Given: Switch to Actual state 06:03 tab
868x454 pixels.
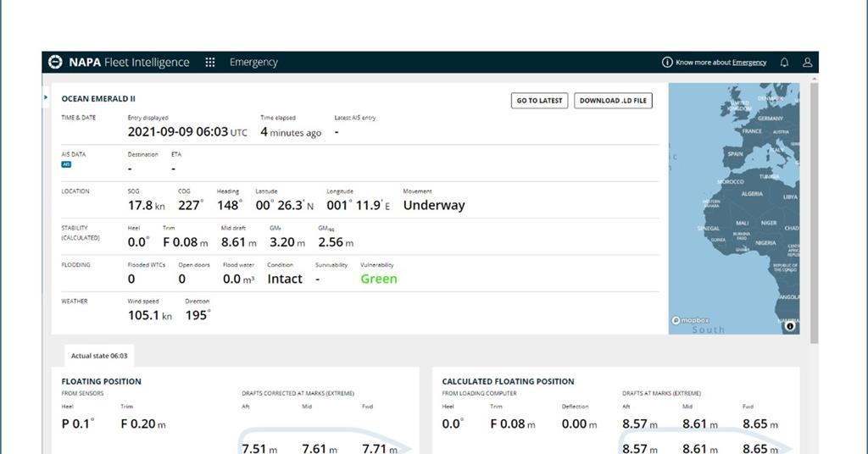Looking at the screenshot, I should 99,356.
